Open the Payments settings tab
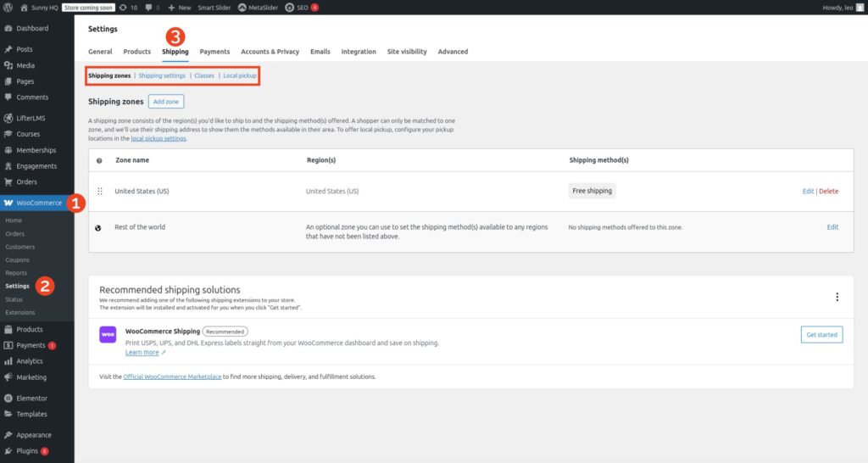The width and height of the screenshot is (868, 463). [214, 52]
